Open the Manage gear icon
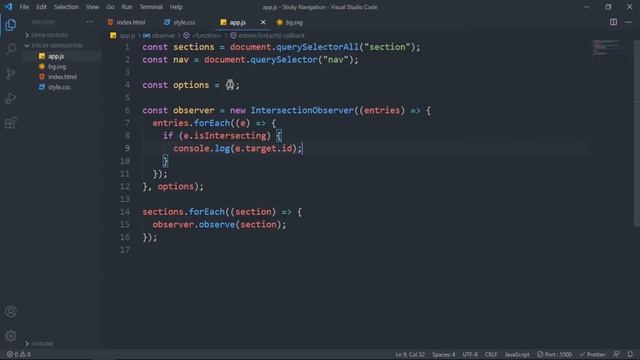Viewport: 640px width, 360px height. [x=11, y=336]
